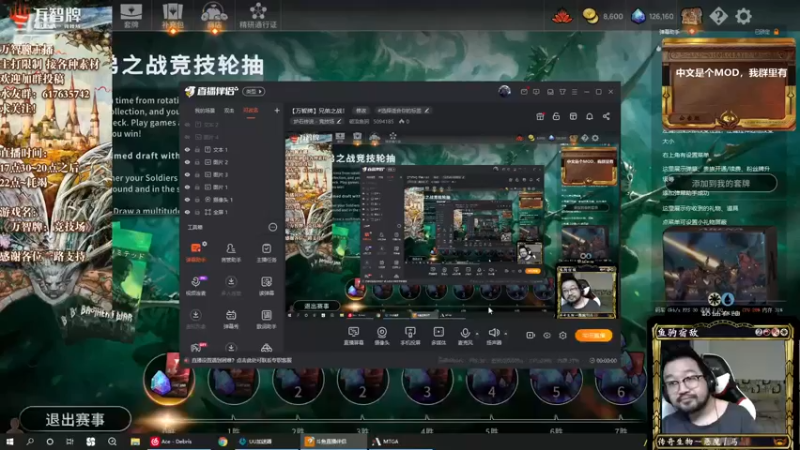Viewport: 800px width, 450px height.
Task: Edit the stream title pencil icon
Action: pyautogui.click(x=427, y=110)
